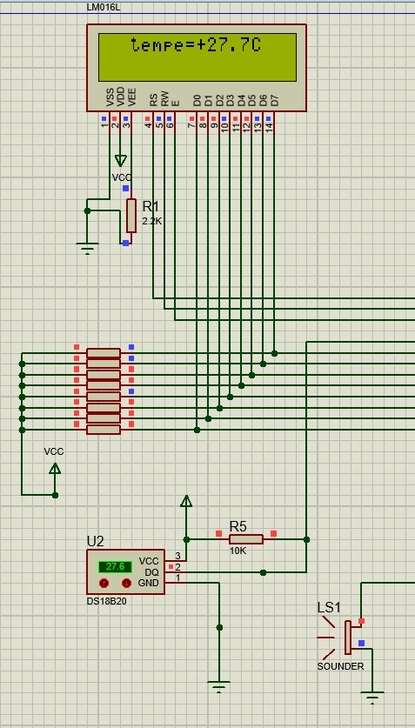
Task: Click the E pin label on the LCD
Action: (x=175, y=103)
